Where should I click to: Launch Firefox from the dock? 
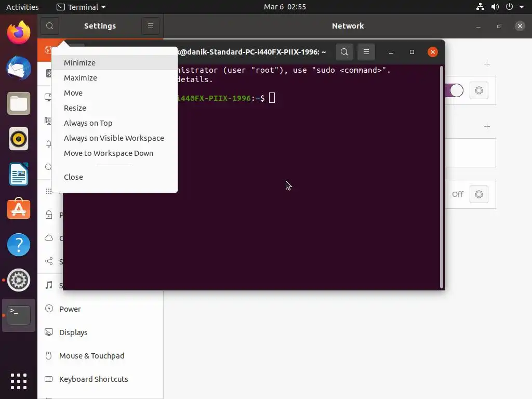[19, 33]
